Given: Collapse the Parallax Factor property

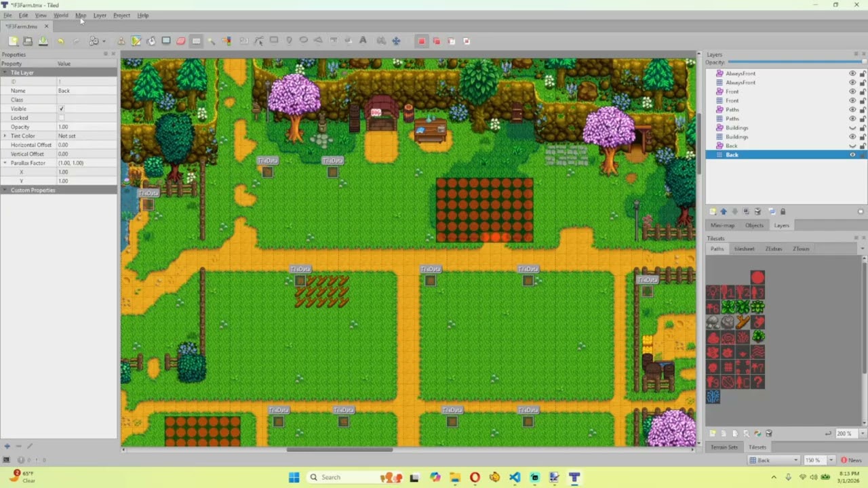Looking at the screenshot, I should point(5,163).
